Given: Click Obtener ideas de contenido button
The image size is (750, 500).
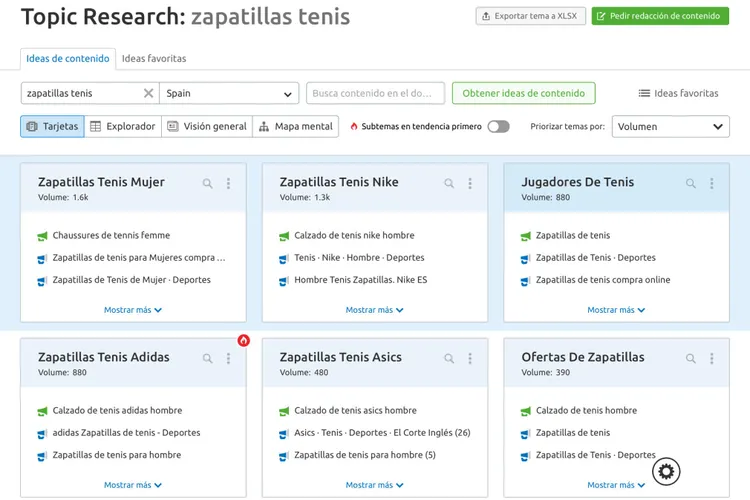Looking at the screenshot, I should 524,93.
